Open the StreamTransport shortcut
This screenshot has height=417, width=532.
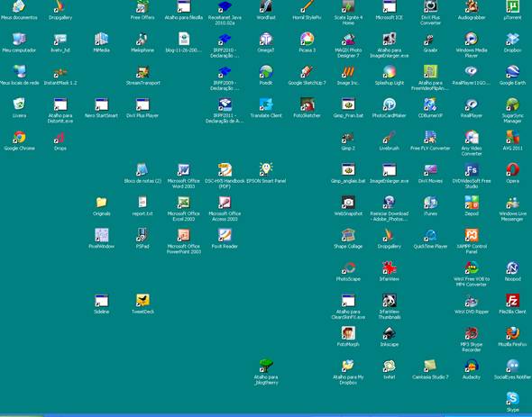point(142,71)
